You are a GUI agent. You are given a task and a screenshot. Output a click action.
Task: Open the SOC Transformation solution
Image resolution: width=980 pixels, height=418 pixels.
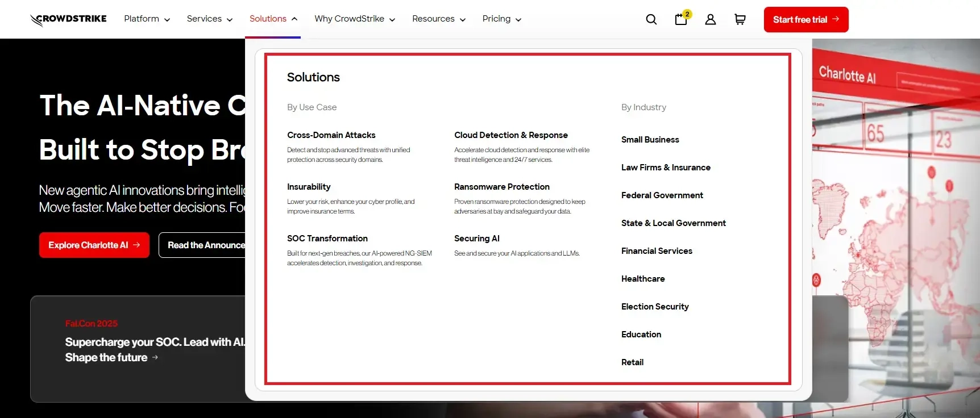(327, 239)
